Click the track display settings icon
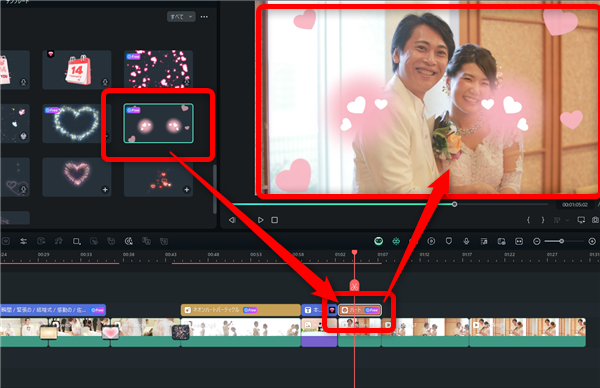This screenshot has width=600, height=388. point(501,241)
